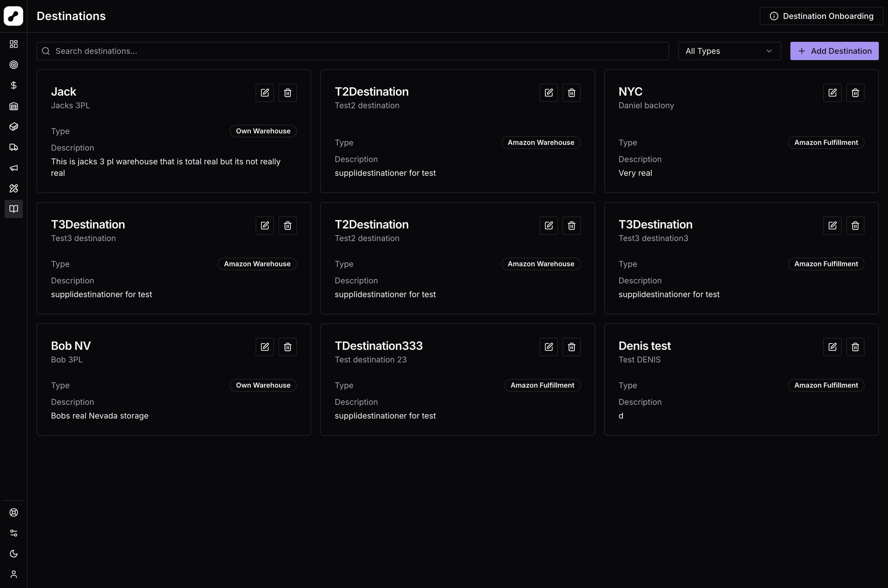The image size is (888, 588).
Task: Open the life buoy support icon
Action: pyautogui.click(x=13, y=512)
